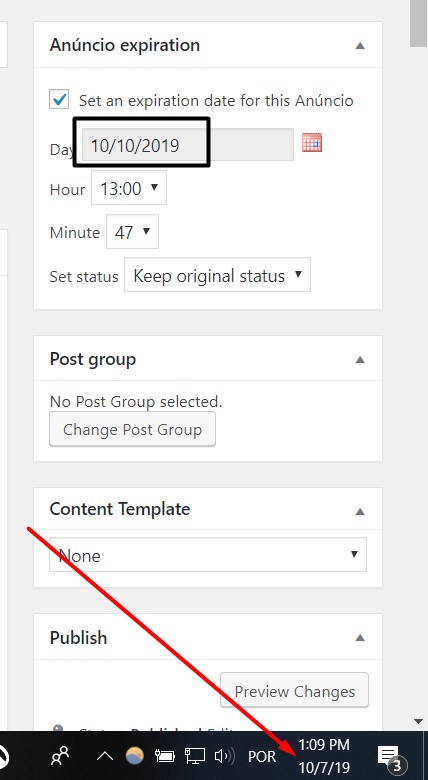The width and height of the screenshot is (428, 780).
Task: Collapse the Publish panel
Action: pos(360,638)
